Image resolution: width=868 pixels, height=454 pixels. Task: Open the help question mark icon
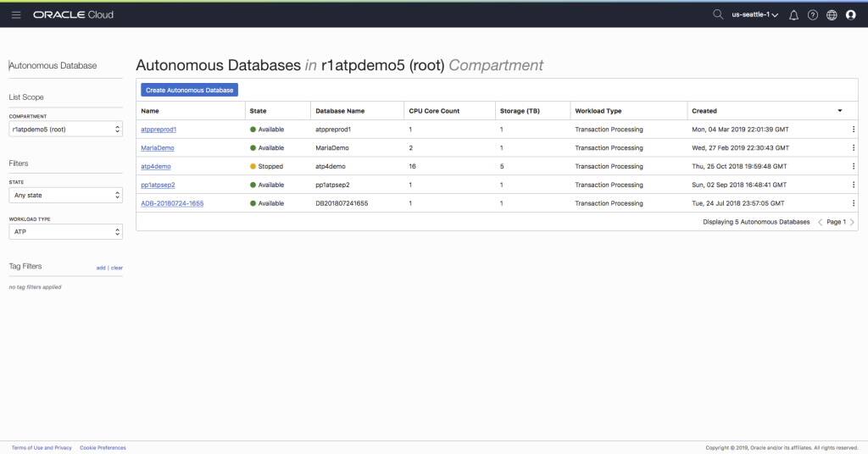(x=813, y=15)
